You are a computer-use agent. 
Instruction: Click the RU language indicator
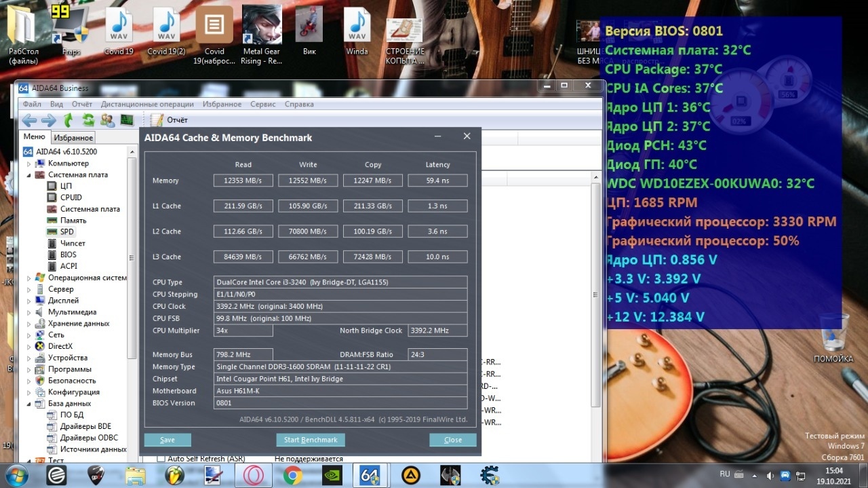pyautogui.click(x=725, y=474)
